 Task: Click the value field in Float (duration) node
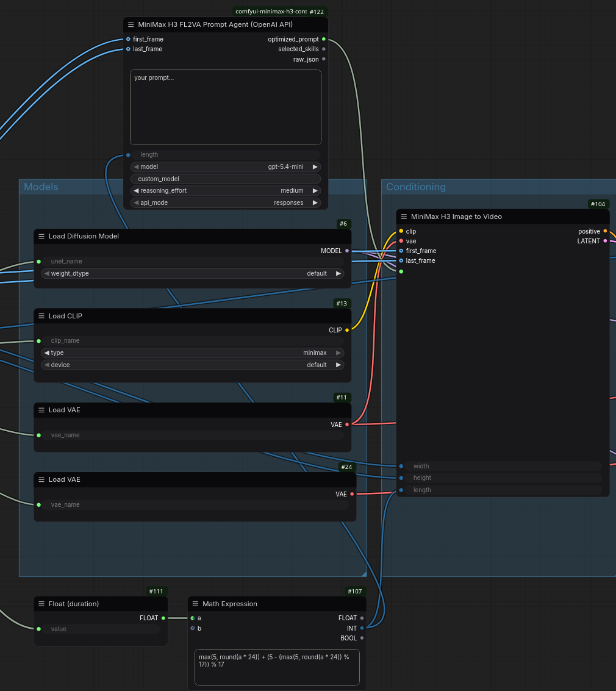101,629
